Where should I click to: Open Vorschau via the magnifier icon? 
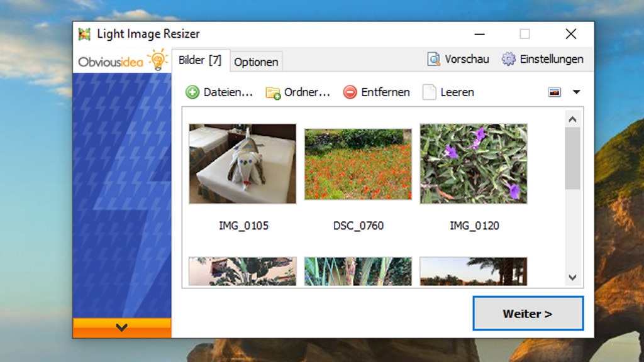point(433,58)
